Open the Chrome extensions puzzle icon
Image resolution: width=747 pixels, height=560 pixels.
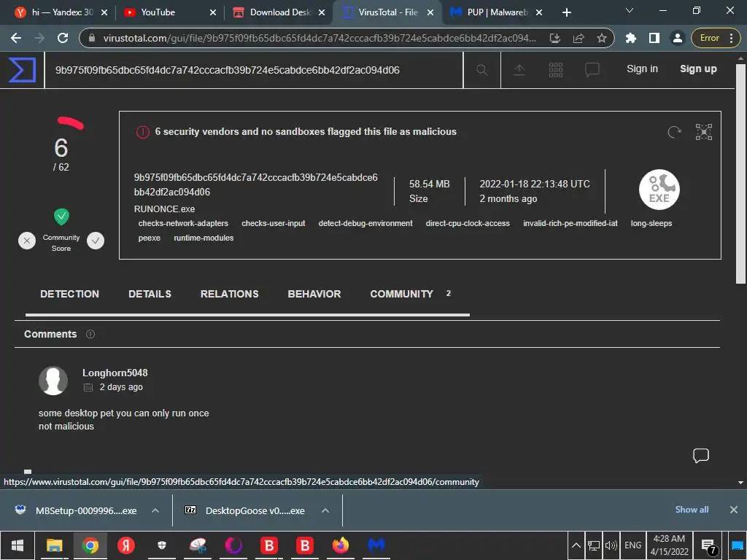631,38
